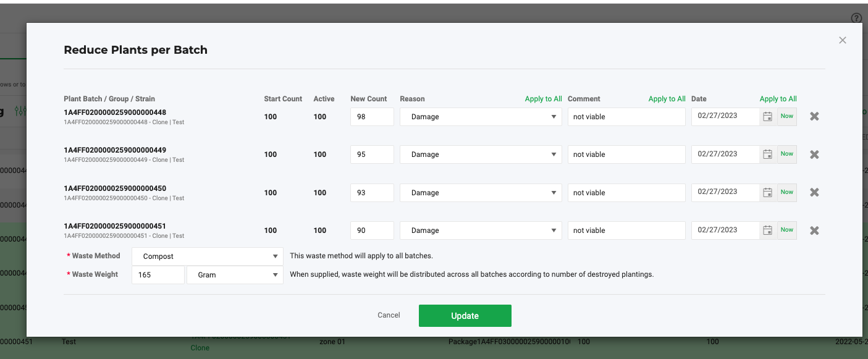
Task: Cancel the reduce plants dialog
Action: point(389,315)
